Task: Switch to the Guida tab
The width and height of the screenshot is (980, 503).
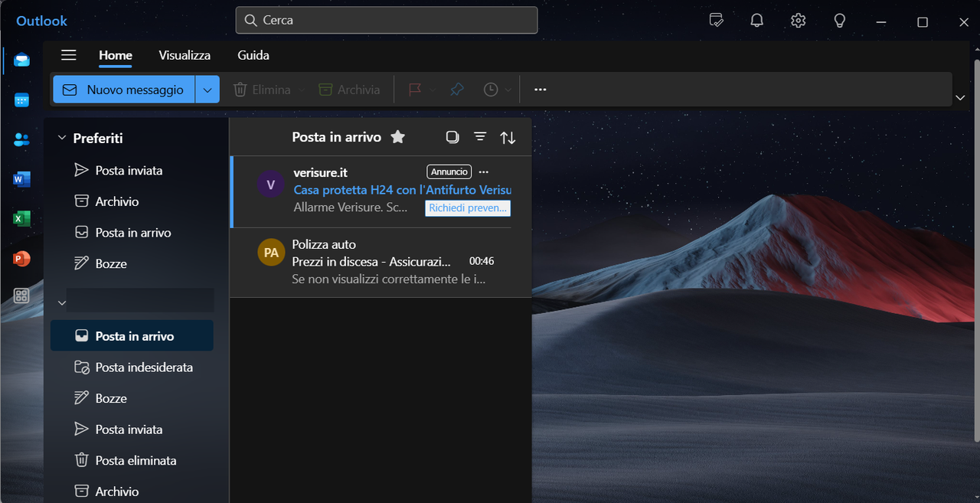Action: tap(253, 55)
